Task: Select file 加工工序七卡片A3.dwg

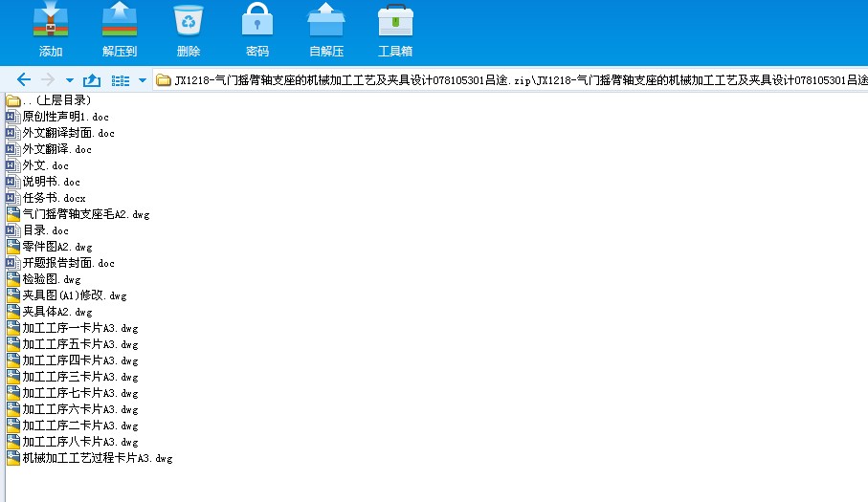Action: tap(72, 393)
